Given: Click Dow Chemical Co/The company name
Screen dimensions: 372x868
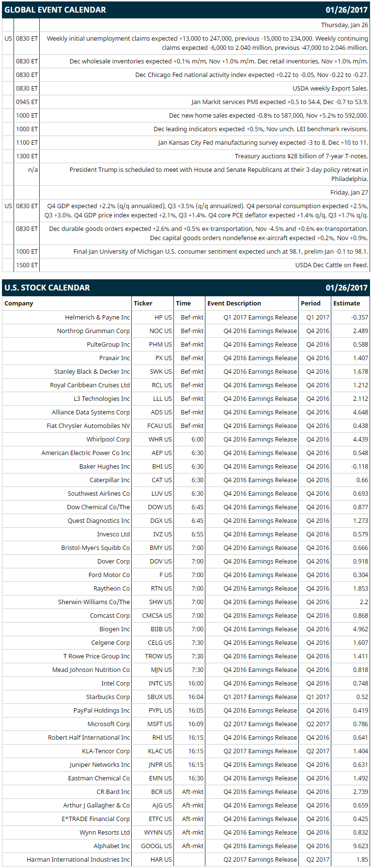Looking at the screenshot, I should [98, 507].
